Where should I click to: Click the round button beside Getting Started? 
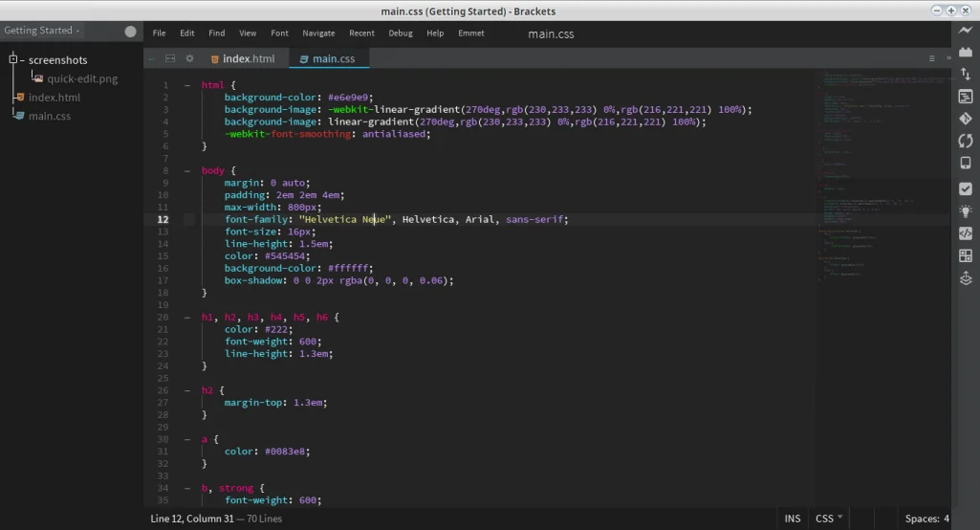(130, 32)
